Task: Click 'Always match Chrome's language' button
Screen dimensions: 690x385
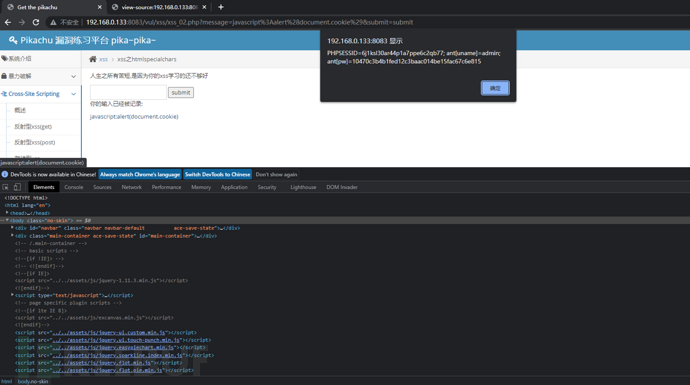Action: (140, 175)
